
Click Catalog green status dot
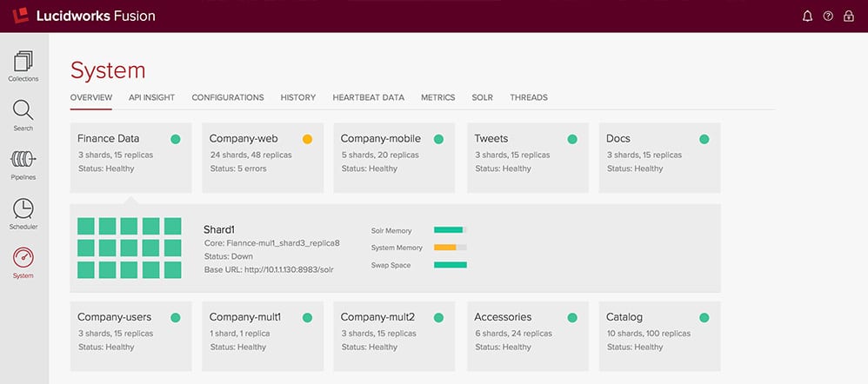(704, 318)
